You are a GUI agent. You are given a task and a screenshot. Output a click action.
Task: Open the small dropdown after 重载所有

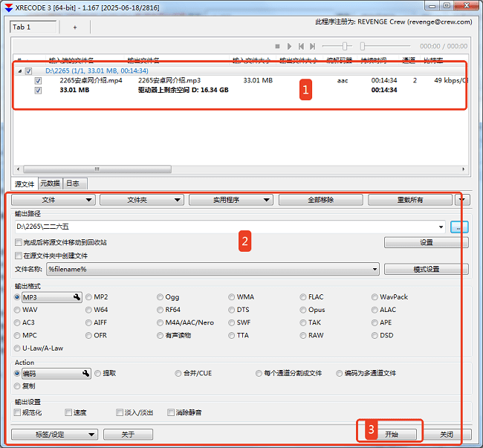(462, 200)
